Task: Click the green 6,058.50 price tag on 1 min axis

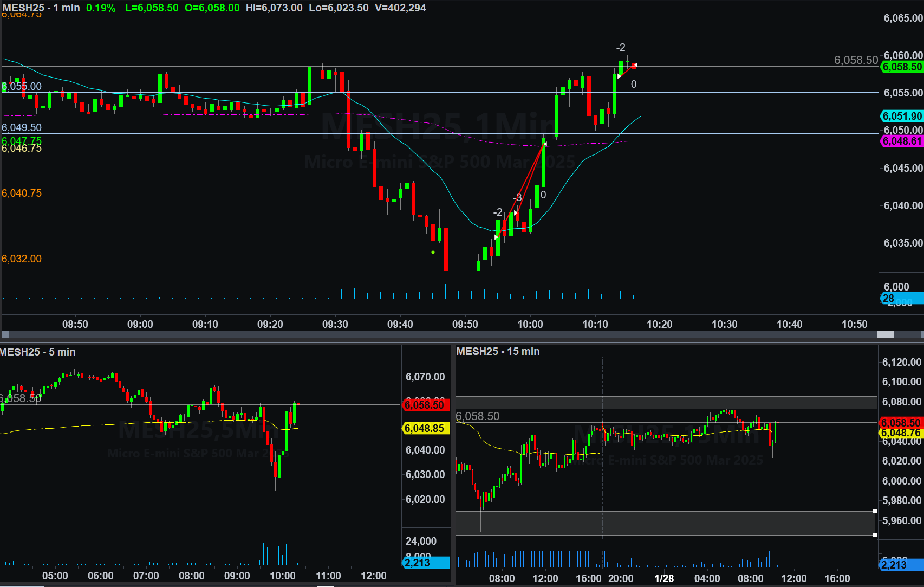Action: (902, 67)
